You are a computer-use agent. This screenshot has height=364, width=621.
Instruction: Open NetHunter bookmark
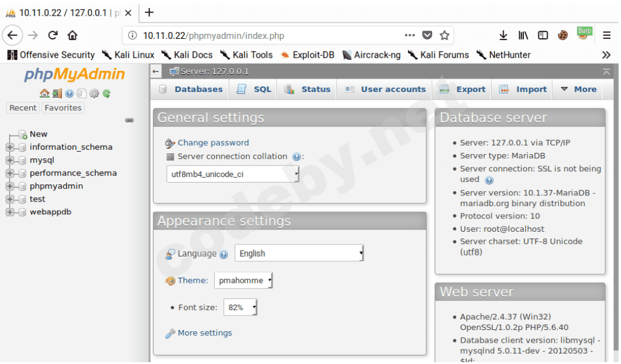[x=503, y=55]
